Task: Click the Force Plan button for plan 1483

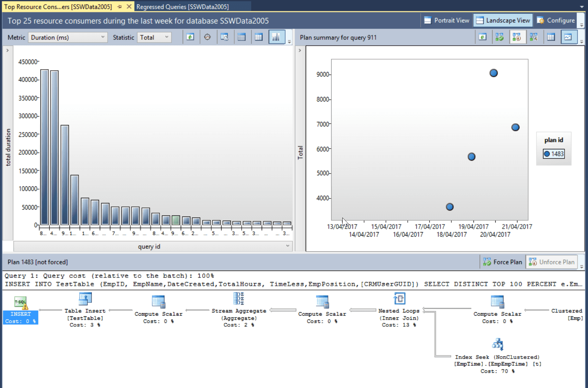Action: click(503, 262)
